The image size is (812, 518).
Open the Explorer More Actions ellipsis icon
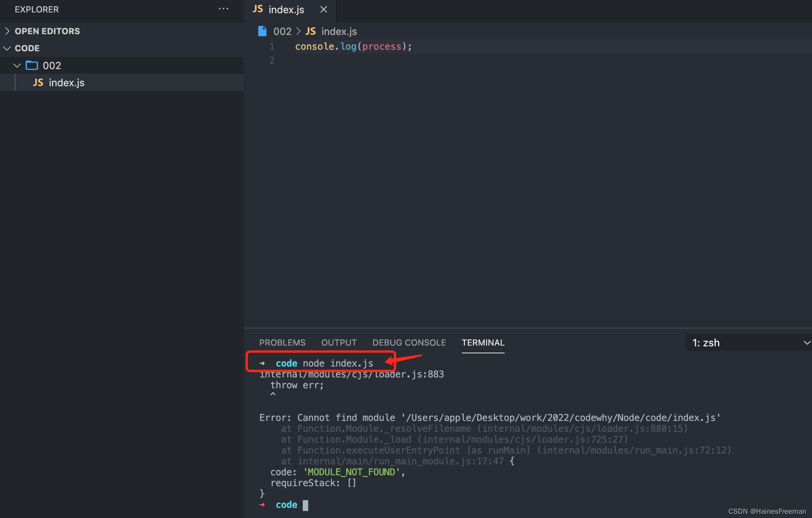(x=224, y=9)
